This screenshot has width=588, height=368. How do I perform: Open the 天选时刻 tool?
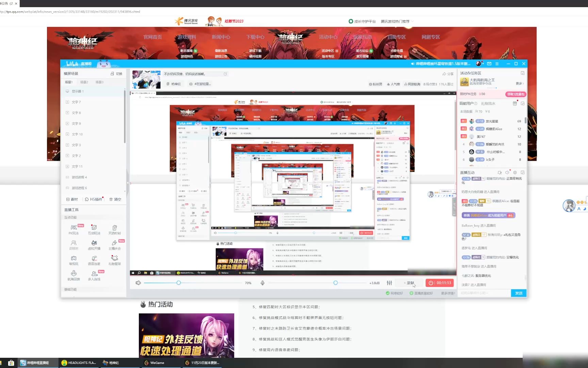[114, 230]
